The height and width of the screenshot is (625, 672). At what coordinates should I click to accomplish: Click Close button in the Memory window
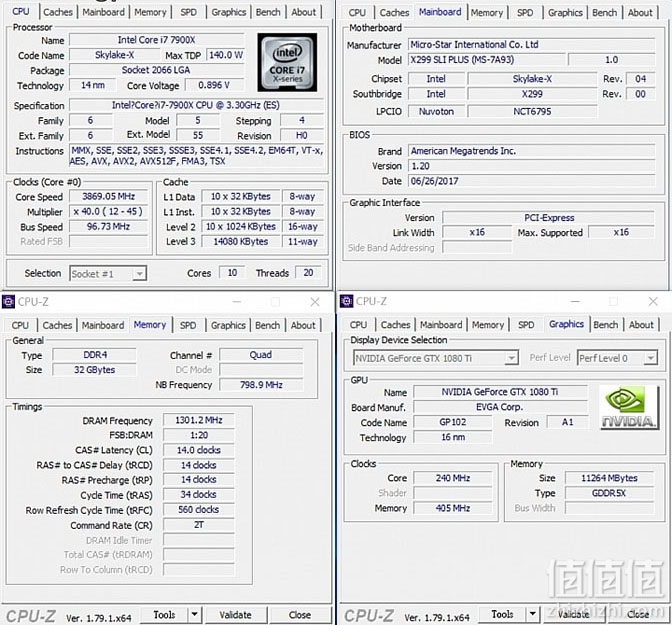click(x=300, y=615)
